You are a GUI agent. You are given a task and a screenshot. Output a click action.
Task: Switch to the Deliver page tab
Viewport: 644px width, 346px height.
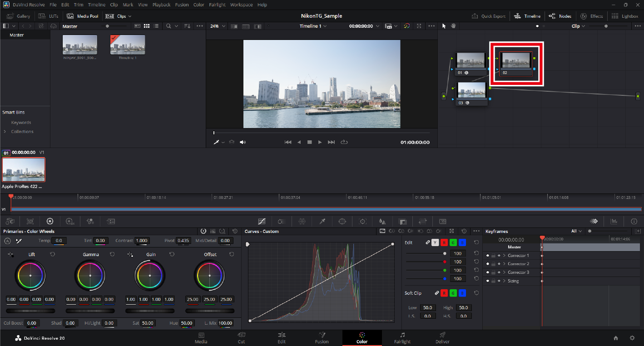coord(442,338)
